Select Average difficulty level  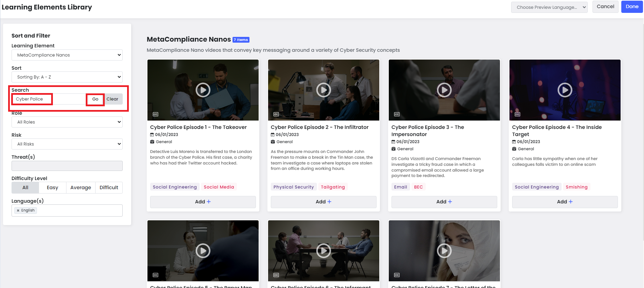coord(81,187)
